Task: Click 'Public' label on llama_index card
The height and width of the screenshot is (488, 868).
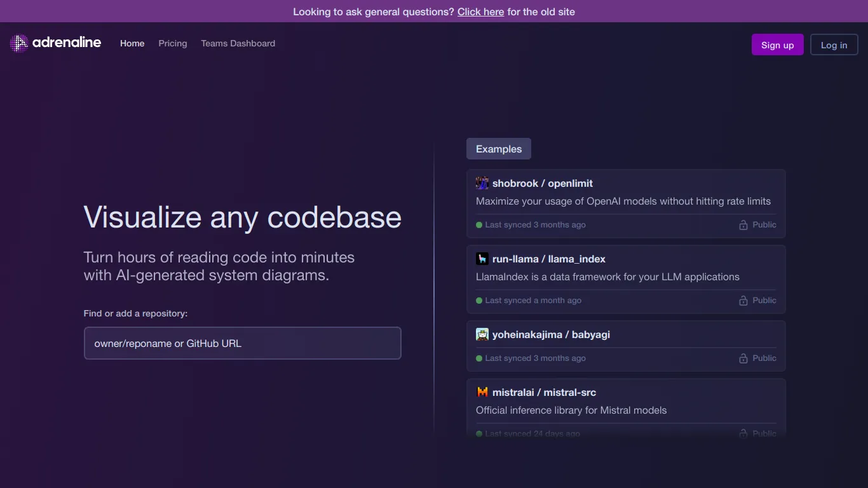Action: pyautogui.click(x=764, y=301)
